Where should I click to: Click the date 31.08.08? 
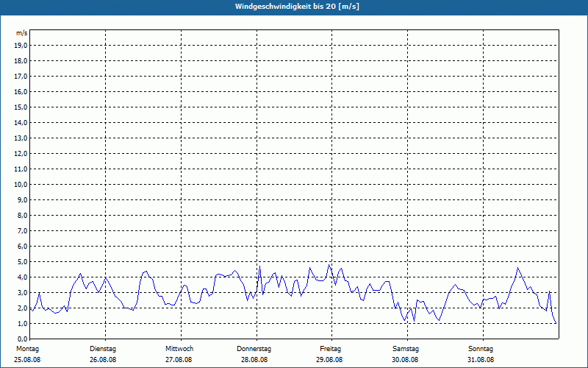pyautogui.click(x=481, y=360)
